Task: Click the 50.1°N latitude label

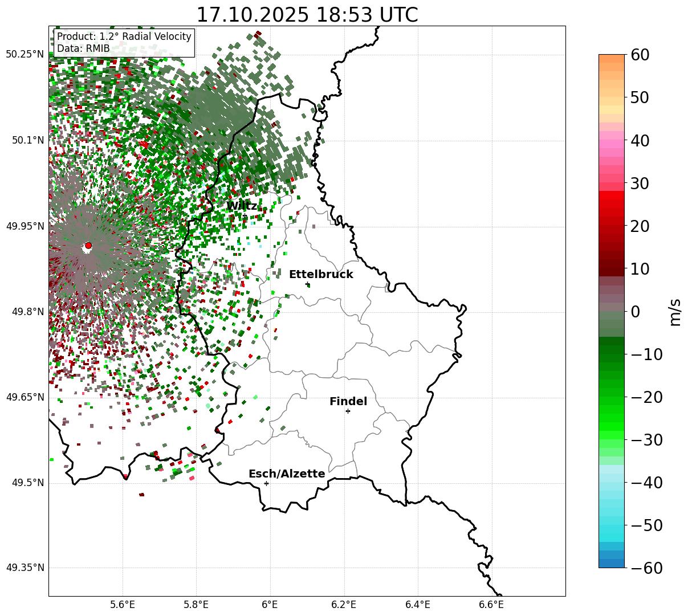Action: click(27, 140)
